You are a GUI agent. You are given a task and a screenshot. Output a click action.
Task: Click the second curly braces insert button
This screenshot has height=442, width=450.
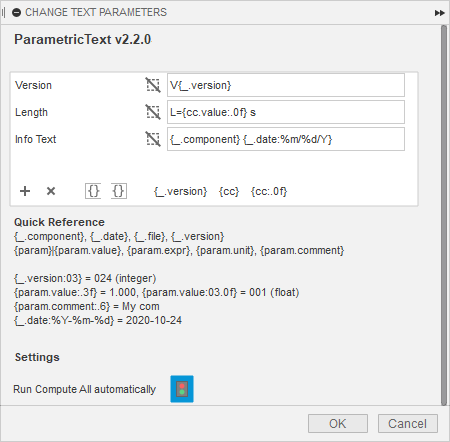[x=119, y=191]
